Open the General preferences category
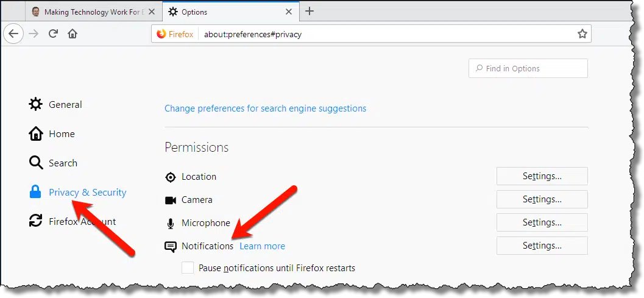644x298 pixels. click(x=55, y=104)
